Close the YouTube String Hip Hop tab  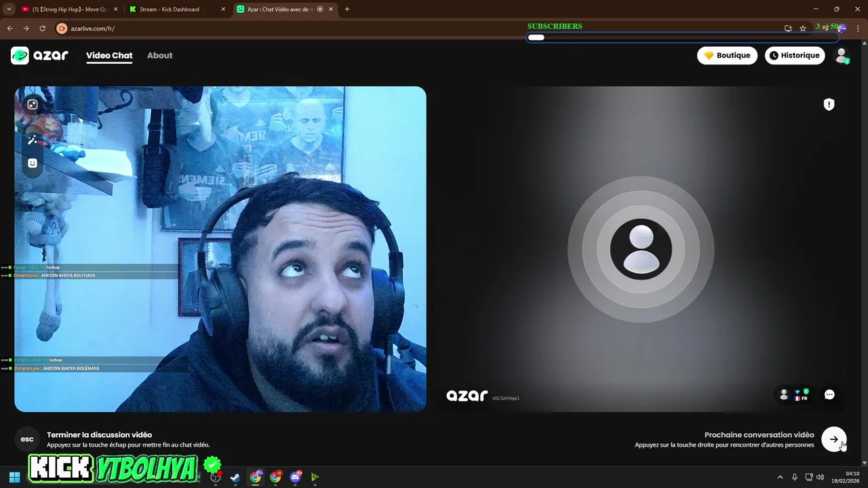115,9
